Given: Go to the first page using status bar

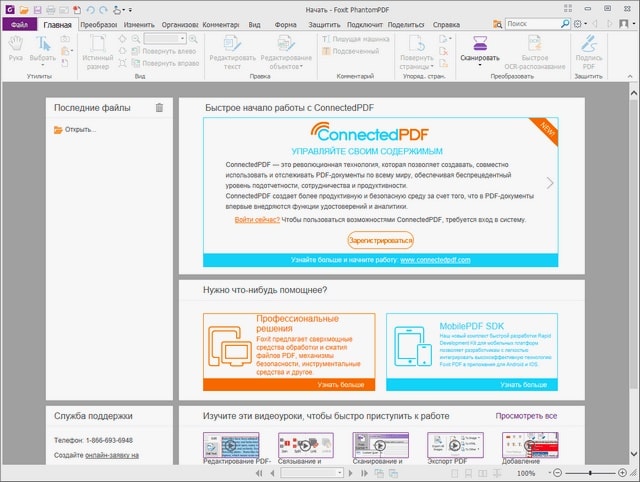Looking at the screenshot, I should pyautogui.click(x=259, y=473).
